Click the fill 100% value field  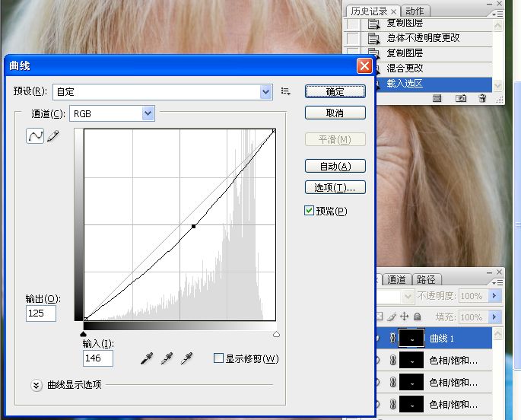click(474, 317)
